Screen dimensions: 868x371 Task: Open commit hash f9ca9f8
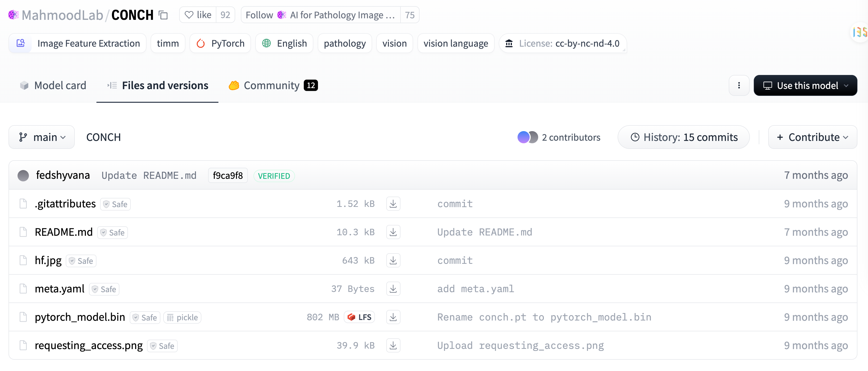[x=227, y=176]
